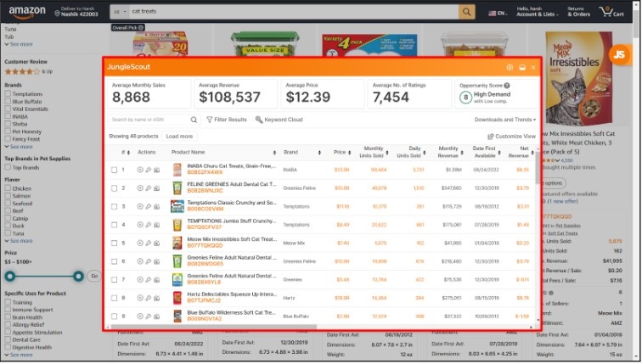Click the Amazon logo

click(27, 12)
